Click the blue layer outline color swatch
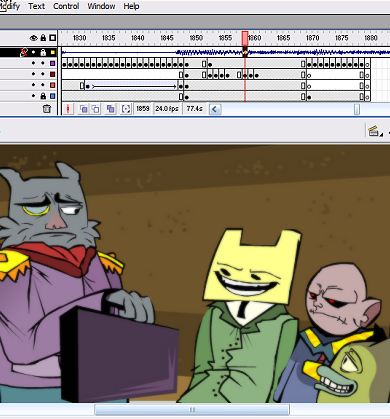The width and height of the screenshot is (390, 419). pyautogui.click(x=53, y=96)
